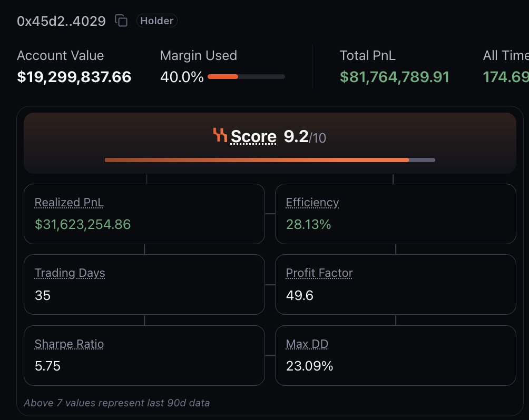Screen dimensions: 529x420
Task: Click the Efficiency label
Action: coord(312,202)
